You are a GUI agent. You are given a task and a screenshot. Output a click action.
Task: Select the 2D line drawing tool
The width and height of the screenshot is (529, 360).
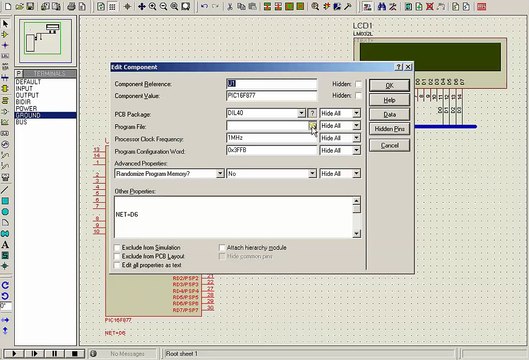(x=5, y=190)
